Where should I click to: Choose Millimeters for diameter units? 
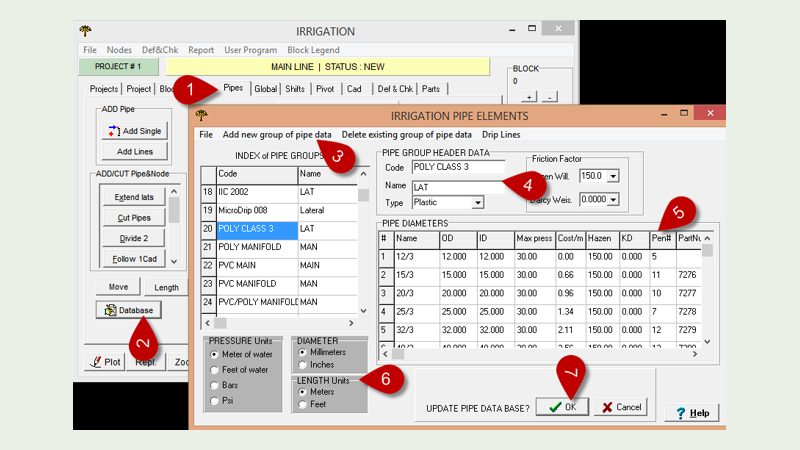pyautogui.click(x=303, y=353)
